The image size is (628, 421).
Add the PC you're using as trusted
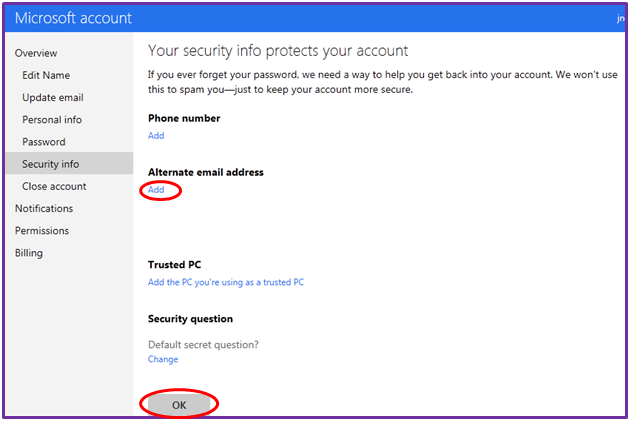coord(226,282)
